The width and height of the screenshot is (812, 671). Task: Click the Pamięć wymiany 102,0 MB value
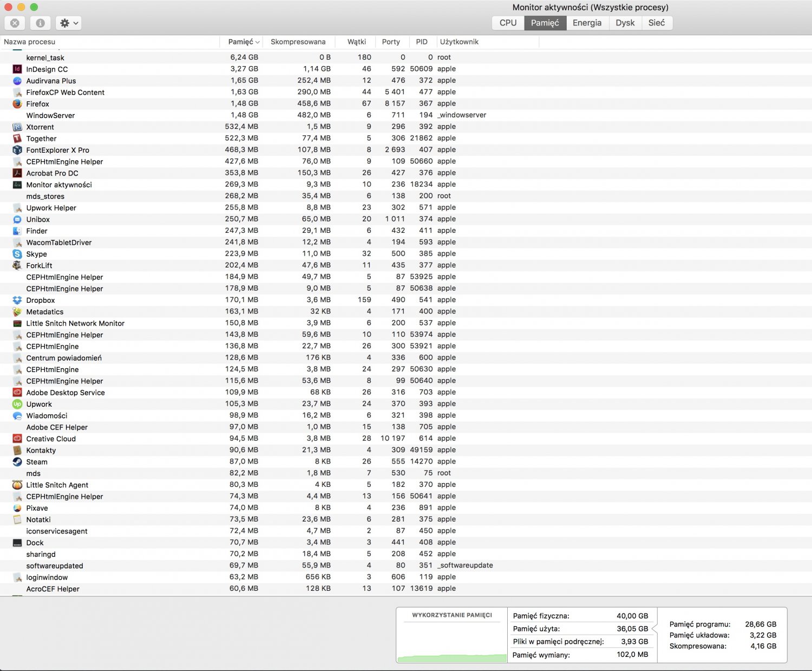[632, 655]
